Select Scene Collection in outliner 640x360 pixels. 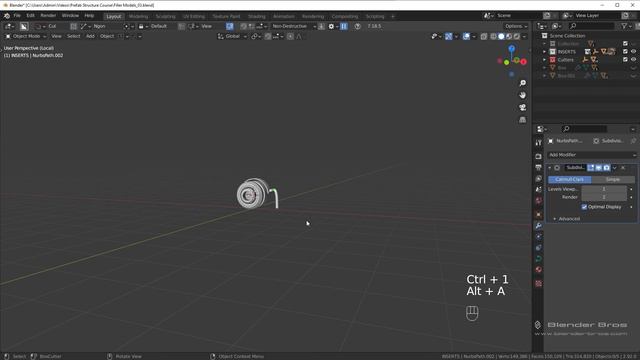(567, 36)
